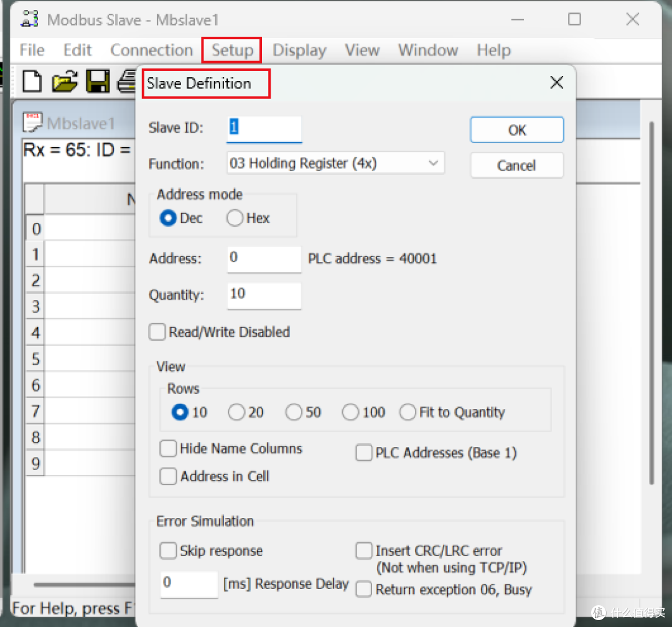The height and width of the screenshot is (627, 672).
Task: Open the Help menu
Action: [493, 50]
